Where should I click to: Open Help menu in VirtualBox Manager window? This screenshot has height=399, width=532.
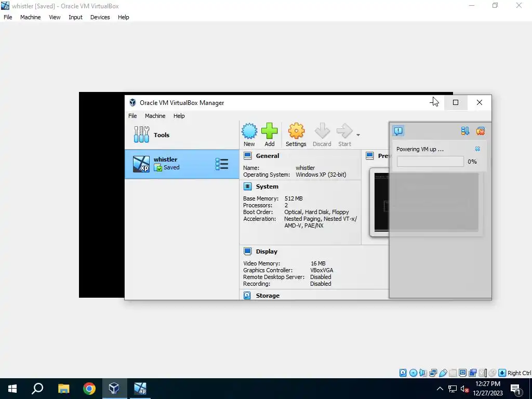tap(179, 116)
